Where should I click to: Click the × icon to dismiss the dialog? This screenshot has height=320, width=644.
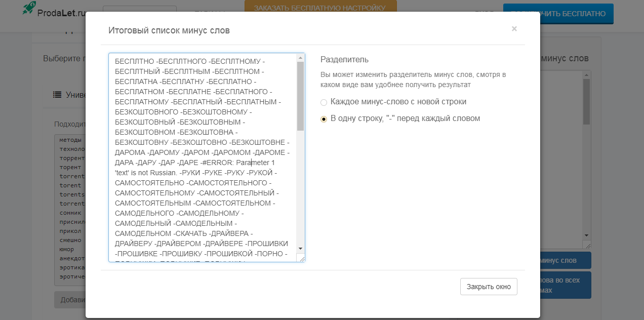(x=514, y=29)
